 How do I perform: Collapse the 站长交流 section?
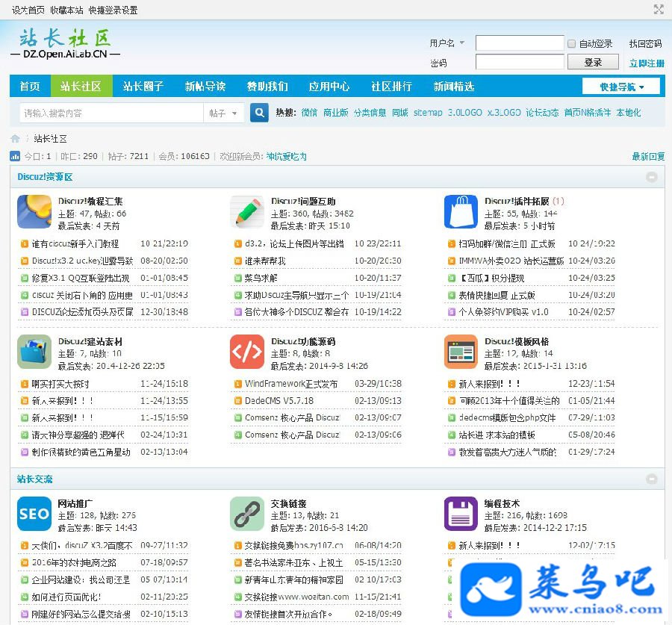coord(651,479)
